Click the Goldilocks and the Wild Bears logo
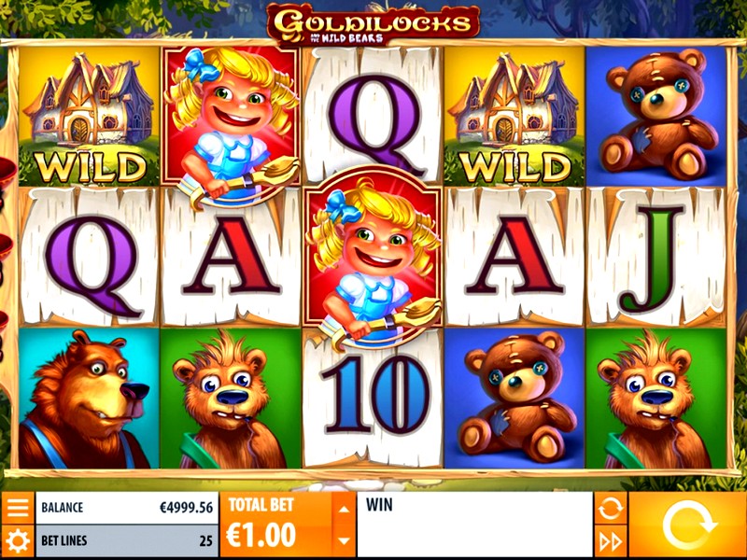Viewport: 747px width, 560px height. [x=373, y=24]
